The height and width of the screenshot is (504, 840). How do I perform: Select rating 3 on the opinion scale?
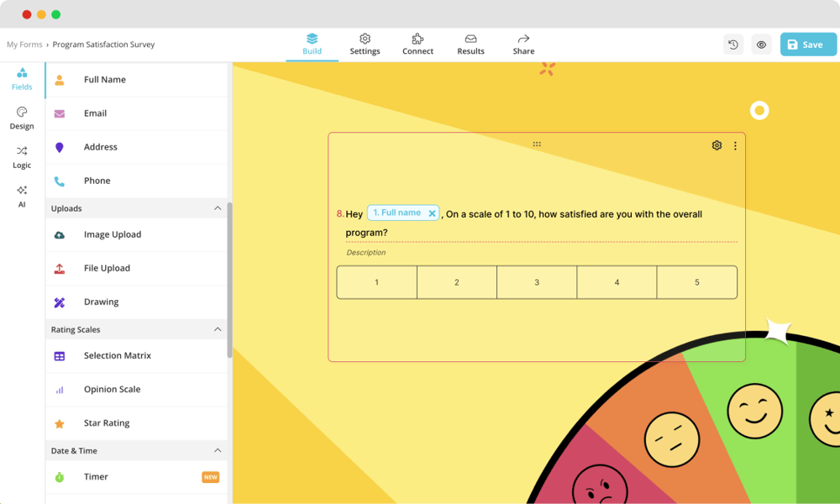[537, 282]
